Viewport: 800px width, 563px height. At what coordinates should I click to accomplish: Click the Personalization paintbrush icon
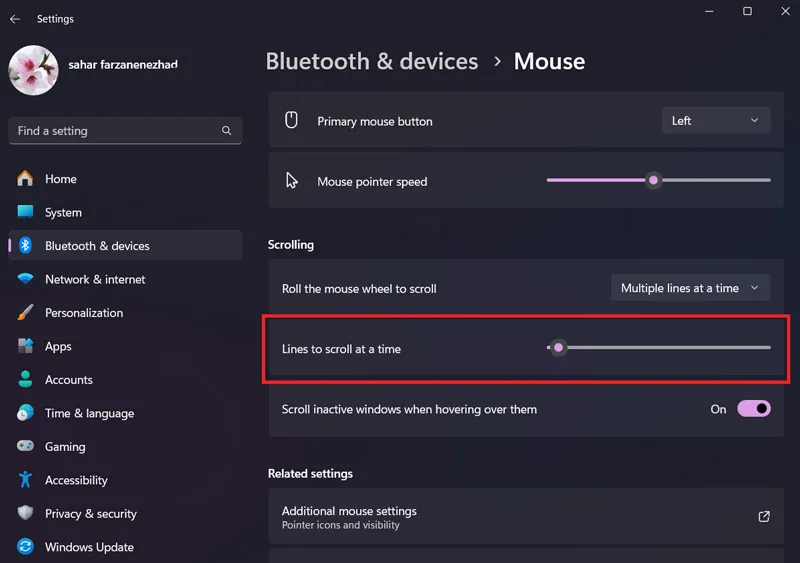pyautogui.click(x=25, y=312)
